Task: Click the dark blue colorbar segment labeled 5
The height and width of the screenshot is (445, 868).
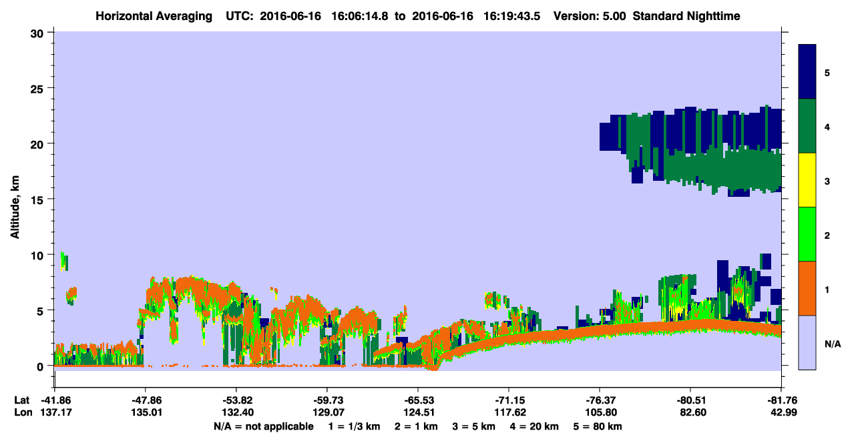Action: 807,72
